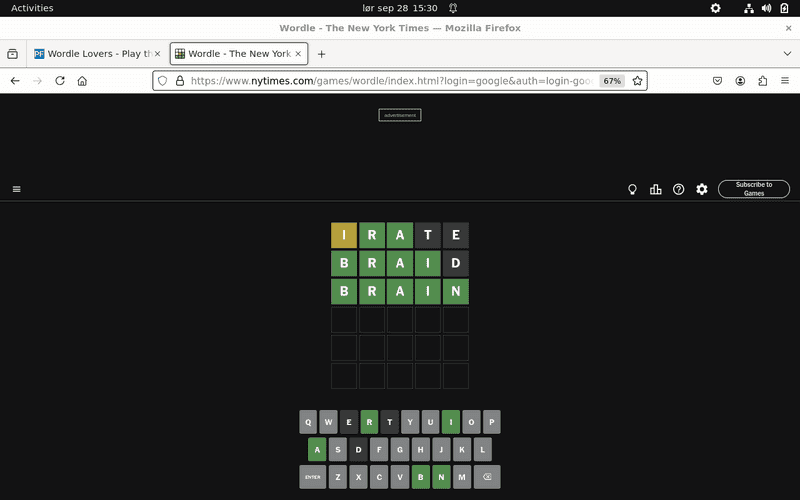This screenshot has height=500, width=800.
Task: Open the extensions puzzle icon
Action: [x=763, y=81]
